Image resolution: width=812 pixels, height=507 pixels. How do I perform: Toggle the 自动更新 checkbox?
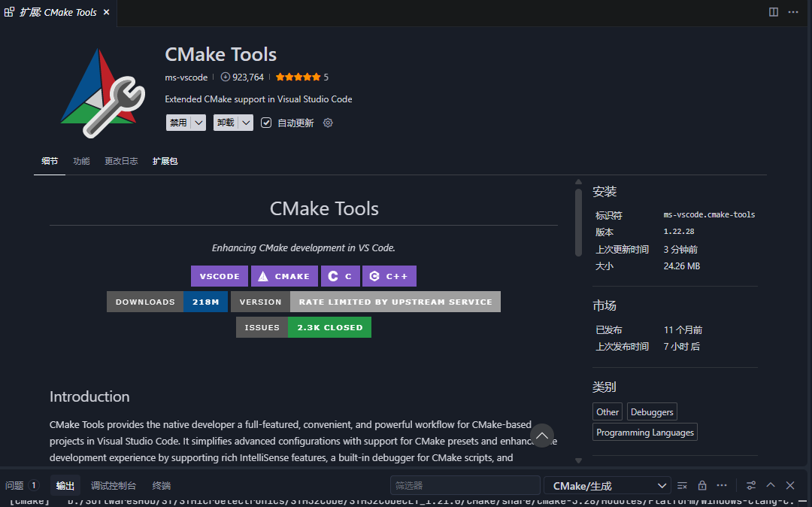click(266, 123)
